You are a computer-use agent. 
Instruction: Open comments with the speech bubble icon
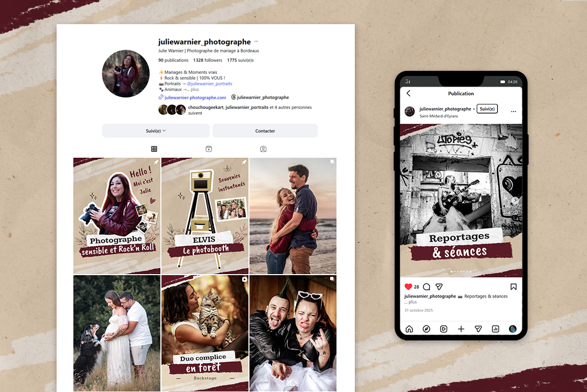click(x=426, y=287)
